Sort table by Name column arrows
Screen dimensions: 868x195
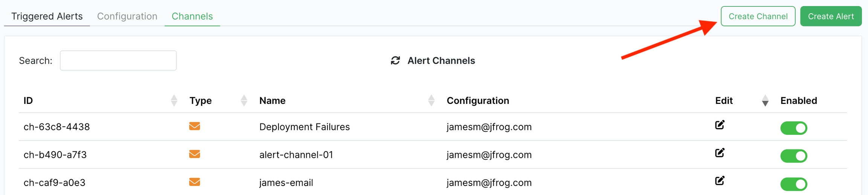tap(431, 101)
